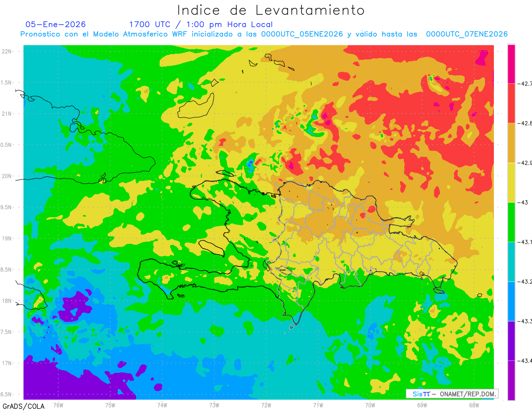Pick the violet bottom segment below -43.4
Screen dimensions: 532x411
click(x=511, y=380)
